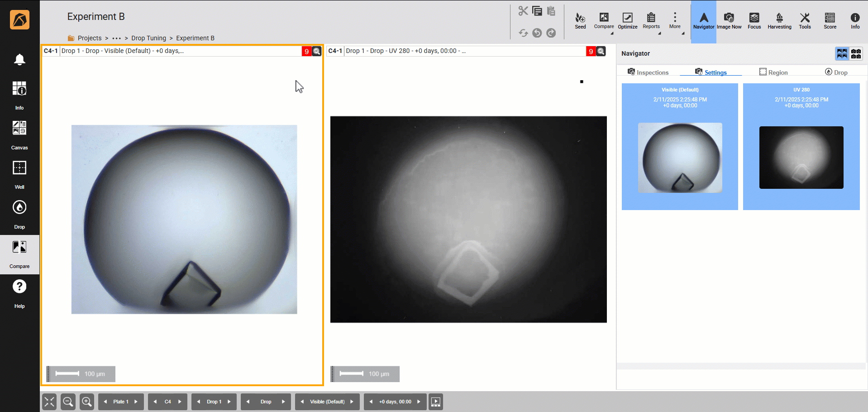Switch to the Inspections tab
The height and width of the screenshot is (412, 868).
pyautogui.click(x=648, y=72)
